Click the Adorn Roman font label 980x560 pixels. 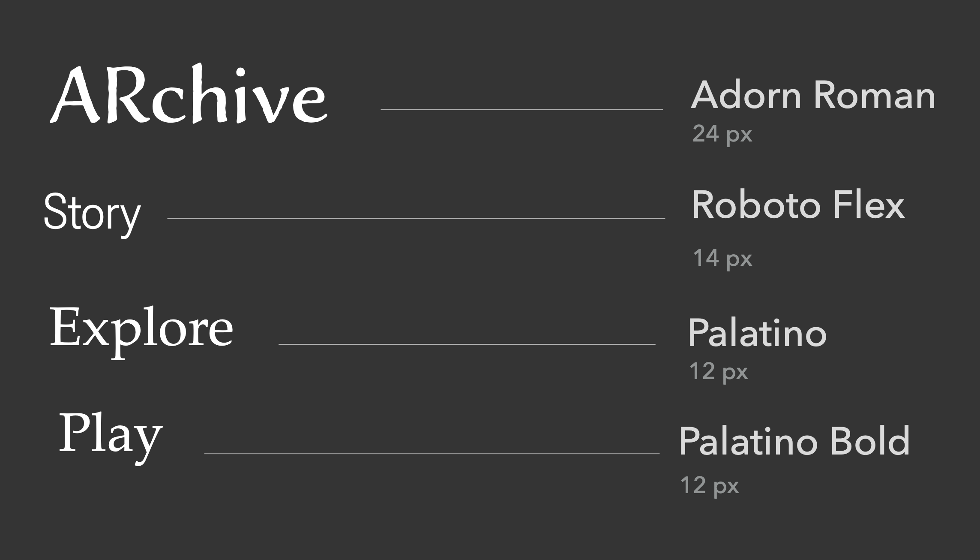[813, 95]
